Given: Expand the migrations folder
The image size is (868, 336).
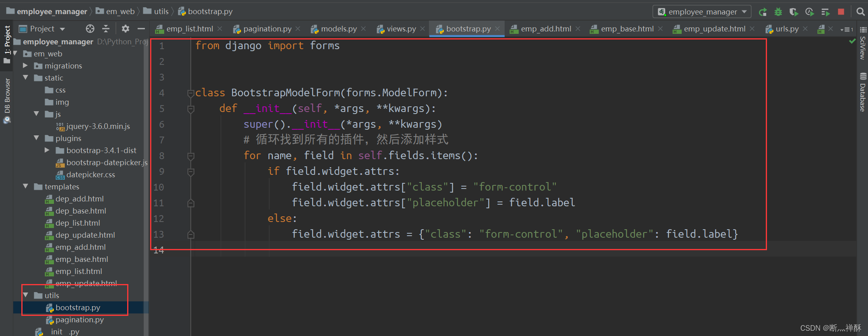Looking at the screenshot, I should [x=25, y=65].
